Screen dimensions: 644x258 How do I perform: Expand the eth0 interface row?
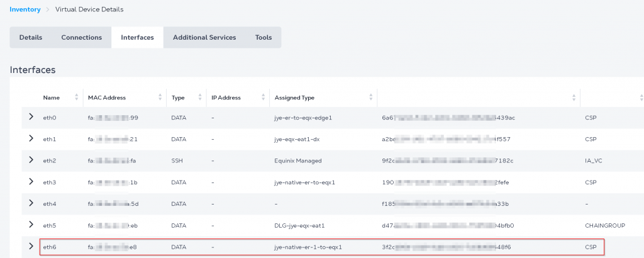point(30,117)
